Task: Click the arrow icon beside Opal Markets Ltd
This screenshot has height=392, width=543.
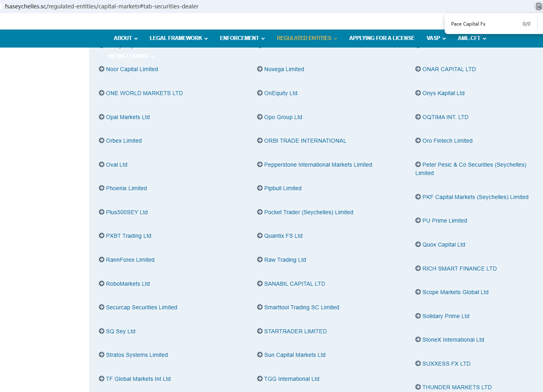Action: click(101, 117)
